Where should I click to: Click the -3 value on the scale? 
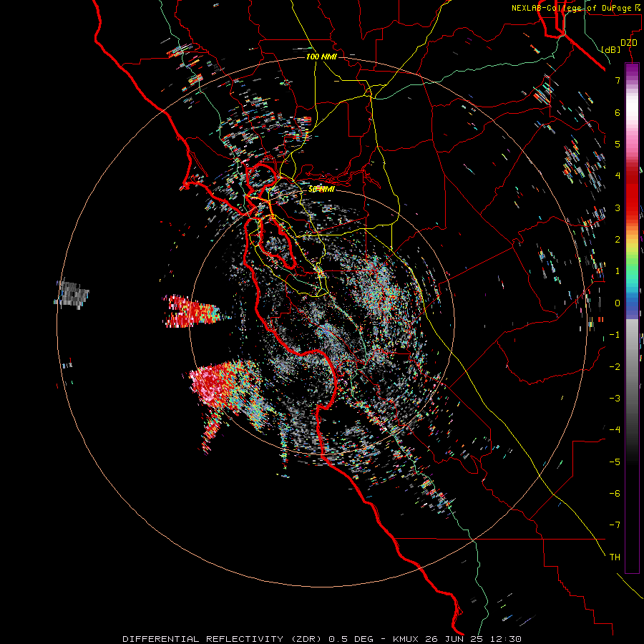click(x=615, y=399)
